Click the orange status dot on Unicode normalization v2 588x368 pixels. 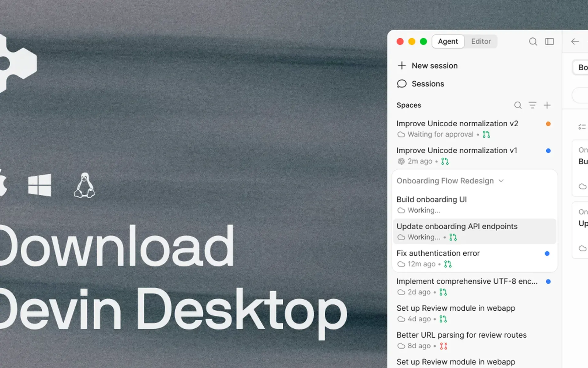[x=548, y=124]
